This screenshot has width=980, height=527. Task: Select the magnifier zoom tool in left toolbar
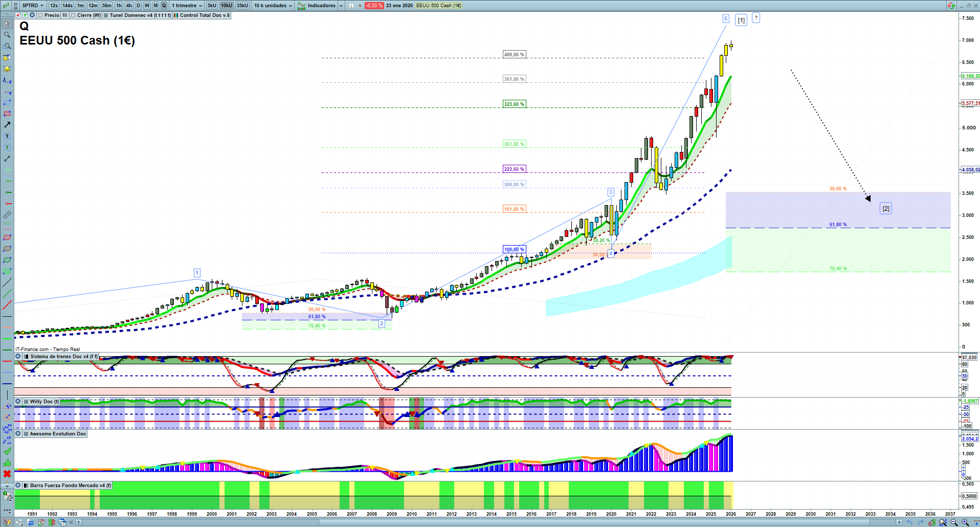coord(7,35)
